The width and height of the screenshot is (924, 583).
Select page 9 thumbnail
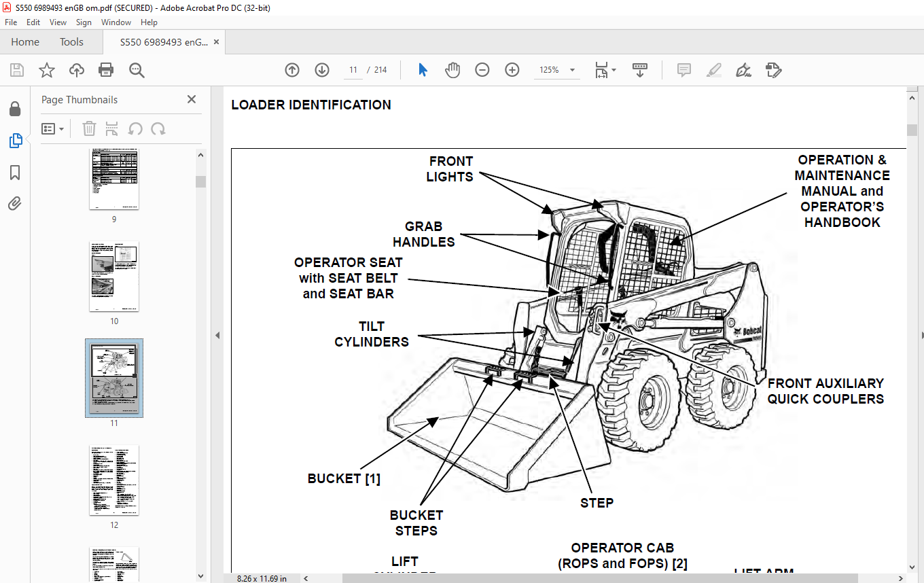[x=114, y=179]
